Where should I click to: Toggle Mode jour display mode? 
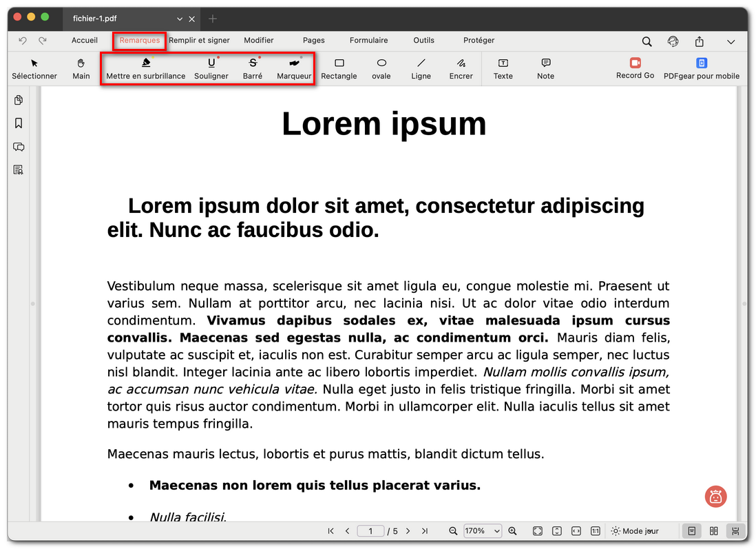[x=635, y=531]
